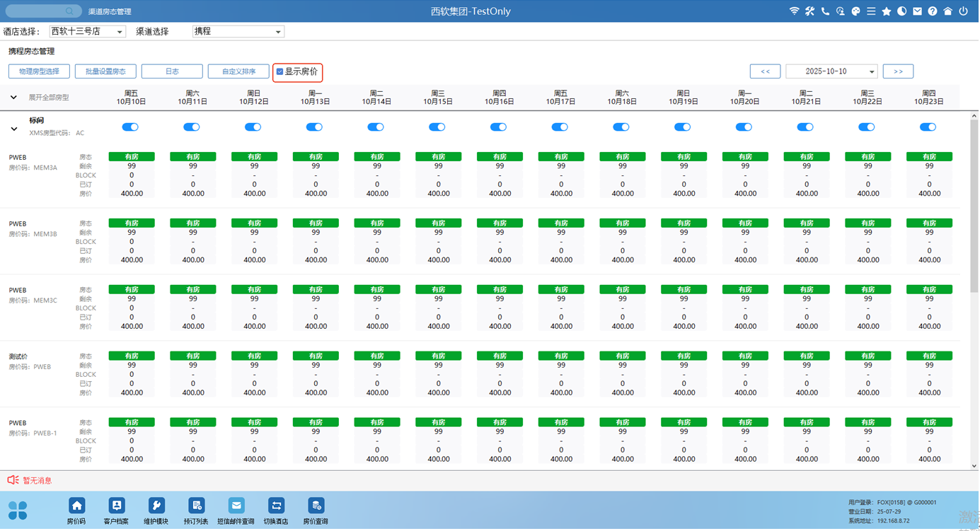This screenshot has height=531, width=980.
Task: Toggle off the 10月10日 room switch
Action: (x=130, y=127)
